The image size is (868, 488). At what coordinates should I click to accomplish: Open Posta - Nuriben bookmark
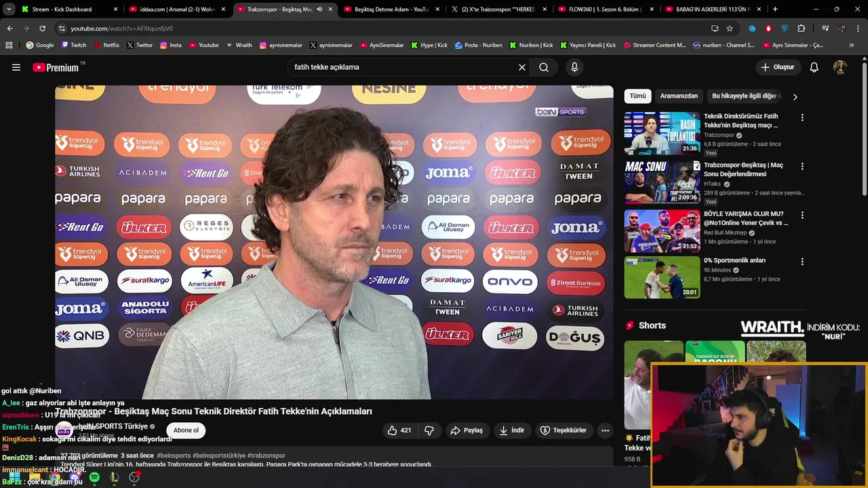pyautogui.click(x=478, y=45)
